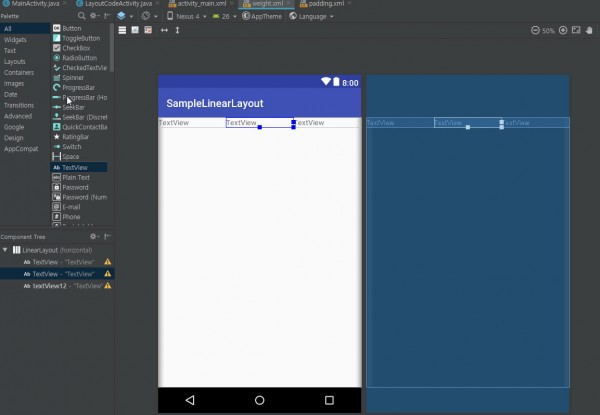Image resolution: width=600 pixels, height=415 pixels.
Task: Open the API 26 version dropdown
Action: click(224, 16)
